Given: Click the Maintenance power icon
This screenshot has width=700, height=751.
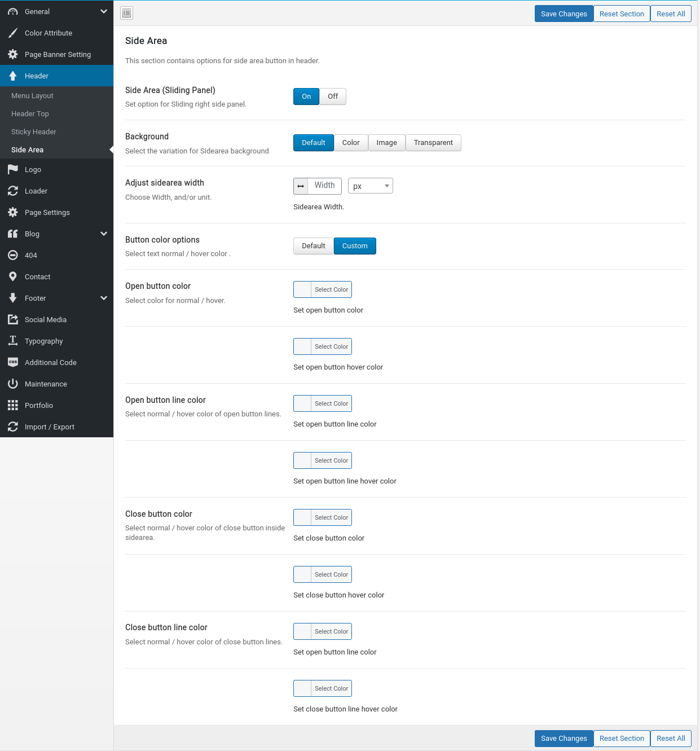Looking at the screenshot, I should click(x=13, y=384).
